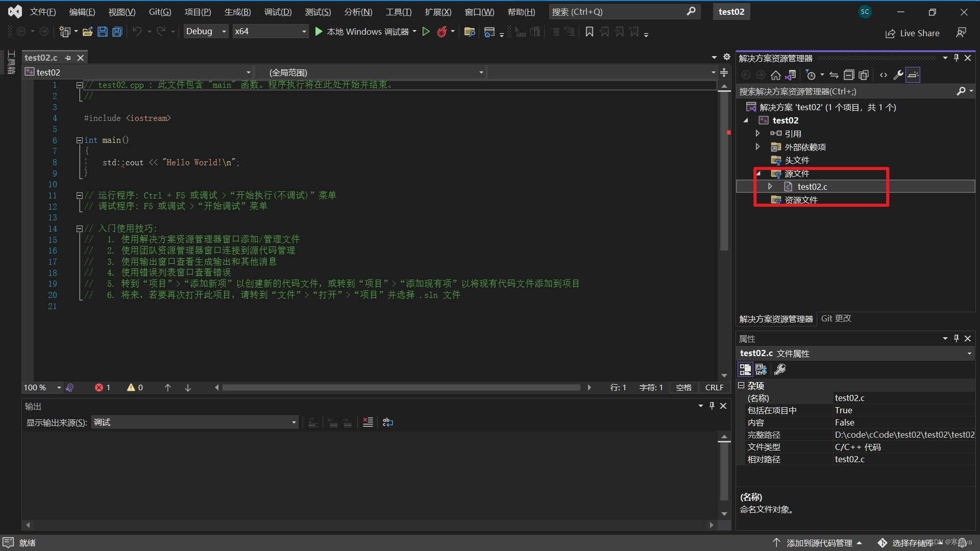The height and width of the screenshot is (551, 980).
Task: Start debugging with the green play button
Action: [318, 32]
